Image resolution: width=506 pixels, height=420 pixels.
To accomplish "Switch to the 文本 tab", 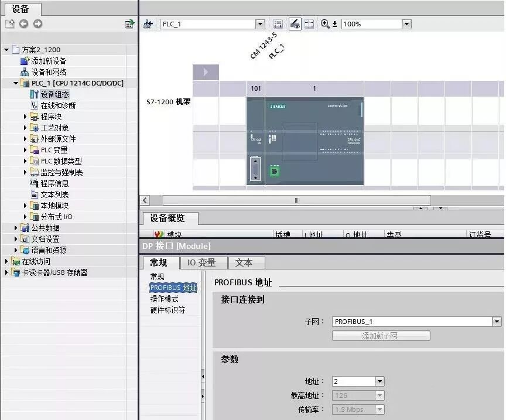I will coord(246,262).
